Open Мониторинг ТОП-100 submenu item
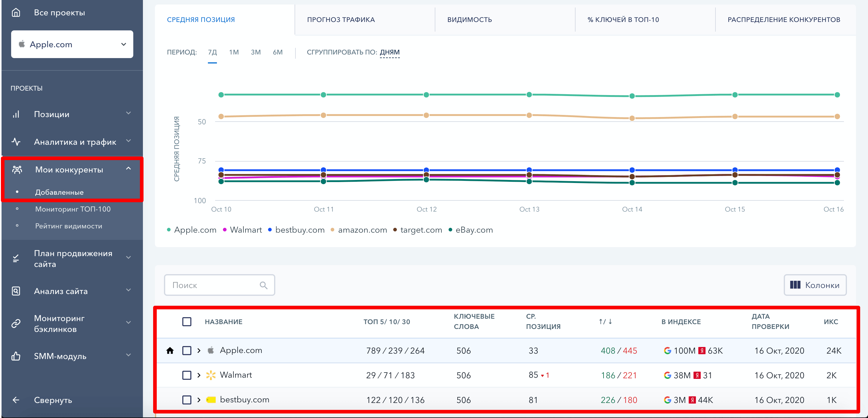Viewport: 868px width, 418px height. 73,209
